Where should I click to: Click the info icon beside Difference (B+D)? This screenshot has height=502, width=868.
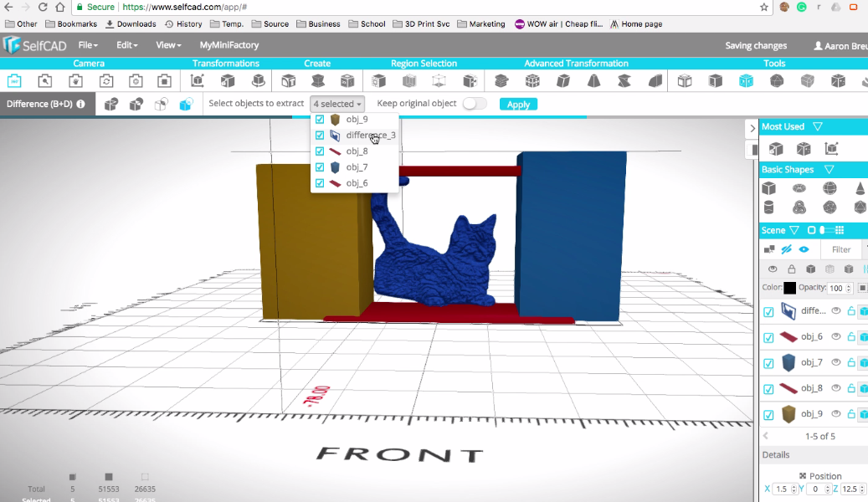81,104
